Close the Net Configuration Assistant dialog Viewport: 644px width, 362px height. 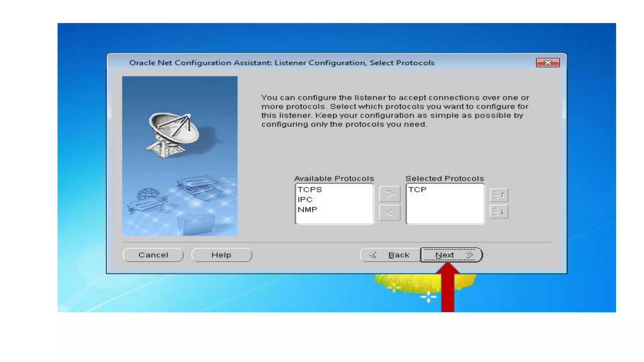[547, 63]
